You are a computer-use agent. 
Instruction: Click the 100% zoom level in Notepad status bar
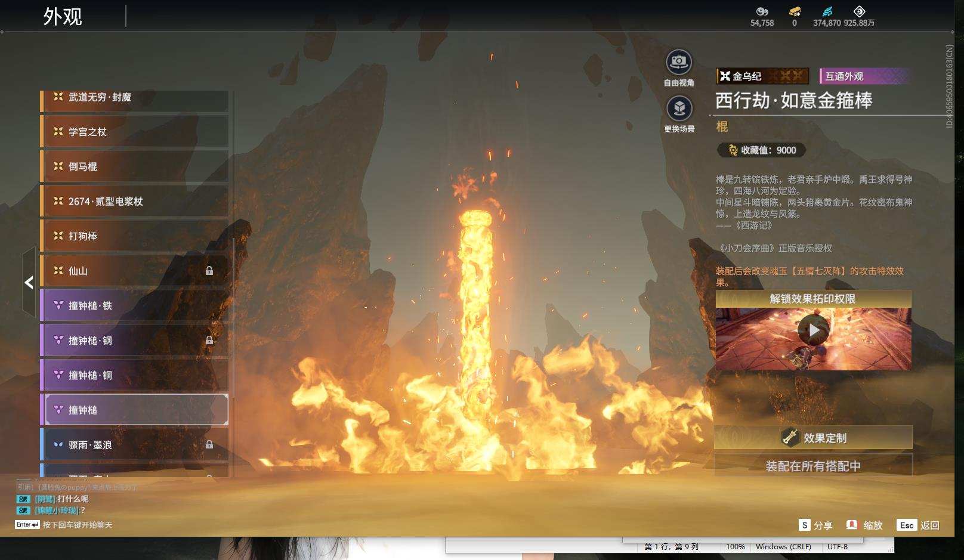pyautogui.click(x=736, y=546)
